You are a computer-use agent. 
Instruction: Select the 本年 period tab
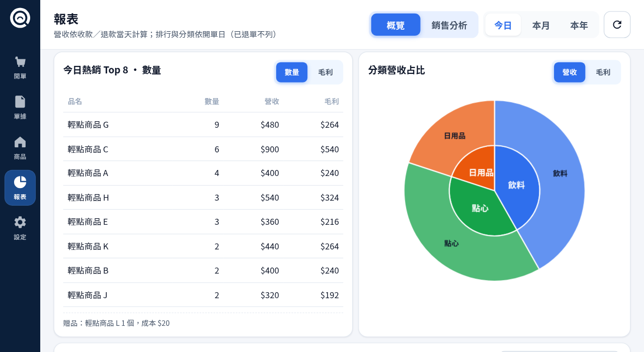pos(579,25)
